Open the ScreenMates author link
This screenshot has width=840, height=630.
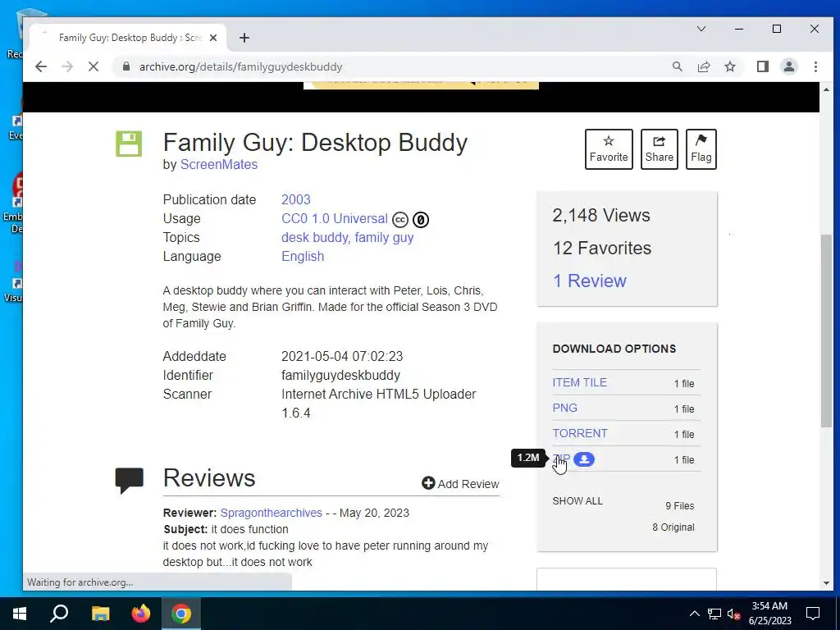(x=218, y=164)
